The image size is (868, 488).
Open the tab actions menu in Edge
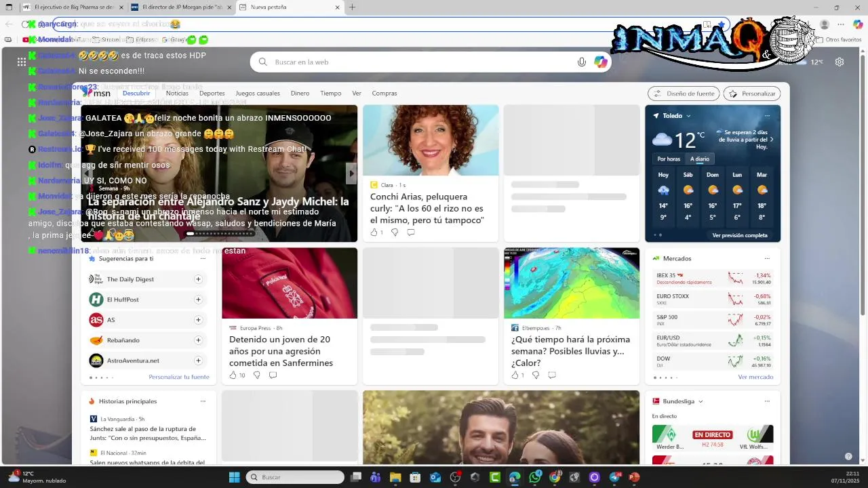pos(9,7)
